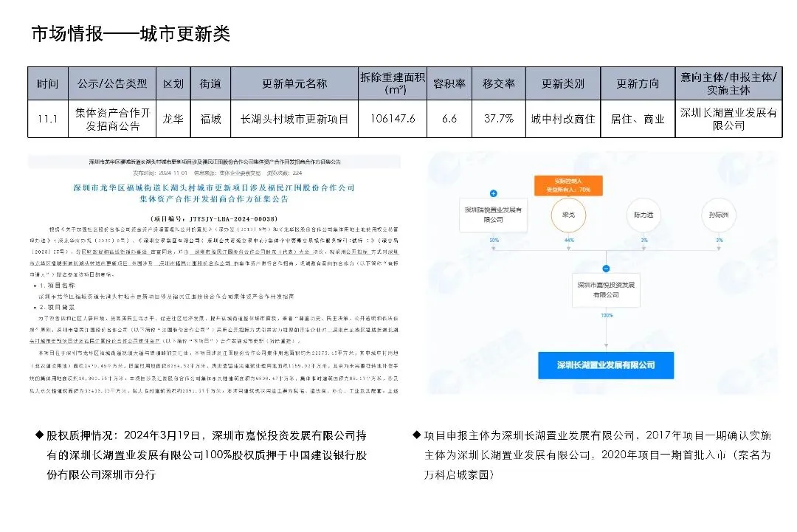Click the 深圳长湖置业发展有限公司 table cell
The width and height of the screenshot is (797, 532).
728,119
